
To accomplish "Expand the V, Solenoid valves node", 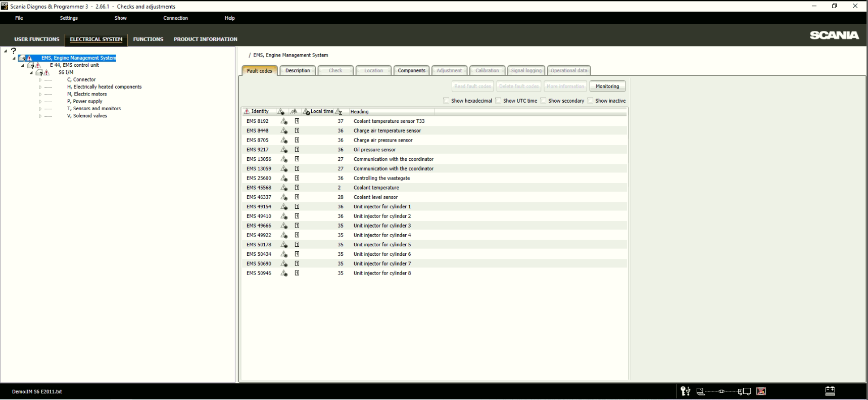I will [40, 116].
